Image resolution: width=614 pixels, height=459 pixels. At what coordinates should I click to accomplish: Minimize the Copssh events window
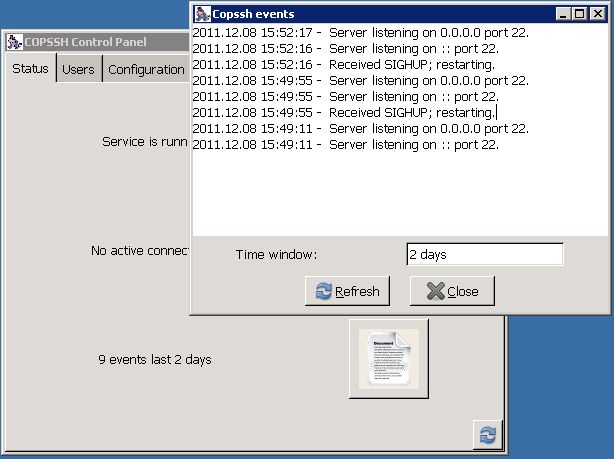[563, 14]
